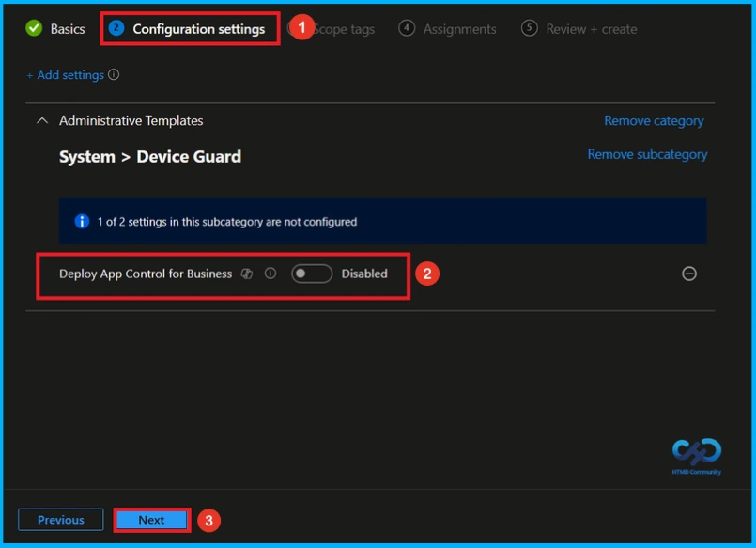Click the step 2 circle icon
The width and height of the screenshot is (756, 548).
116,28
